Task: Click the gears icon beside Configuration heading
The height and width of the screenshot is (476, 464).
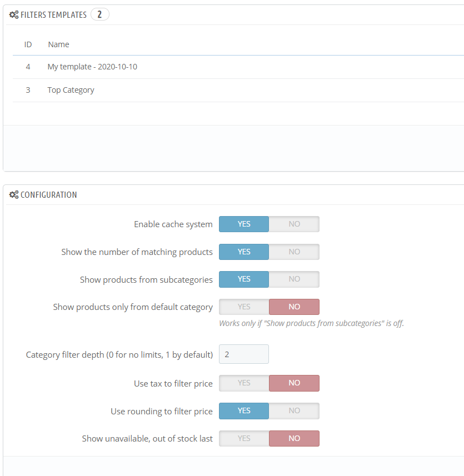Action: point(14,195)
